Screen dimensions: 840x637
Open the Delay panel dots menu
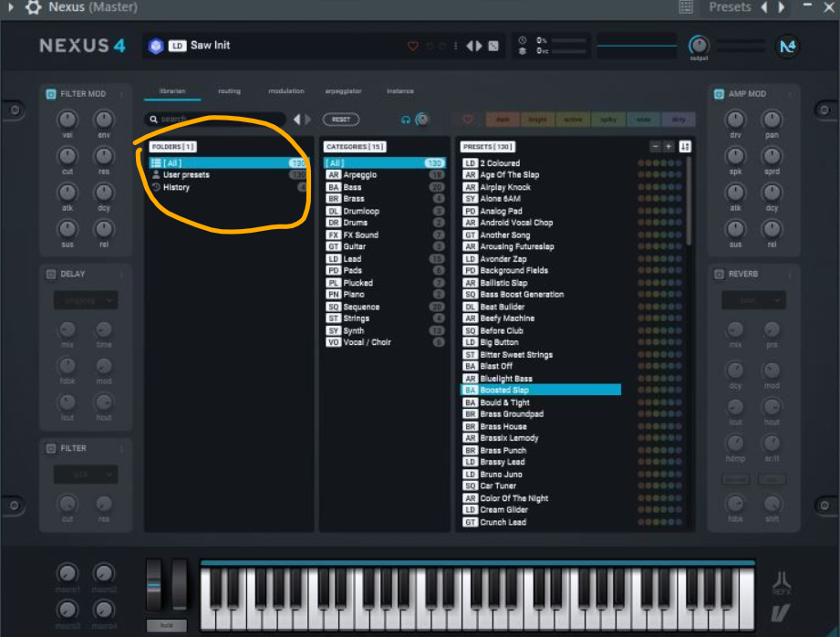coord(121,274)
